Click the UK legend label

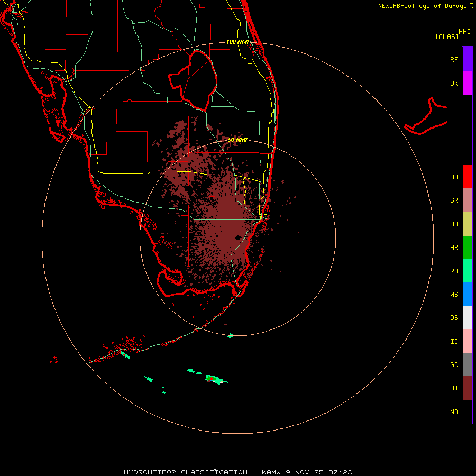454,83
